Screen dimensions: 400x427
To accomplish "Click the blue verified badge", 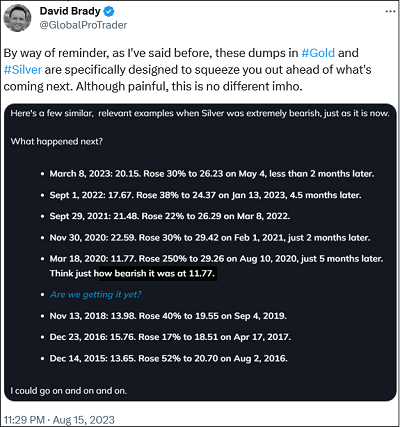I will pos(109,11).
